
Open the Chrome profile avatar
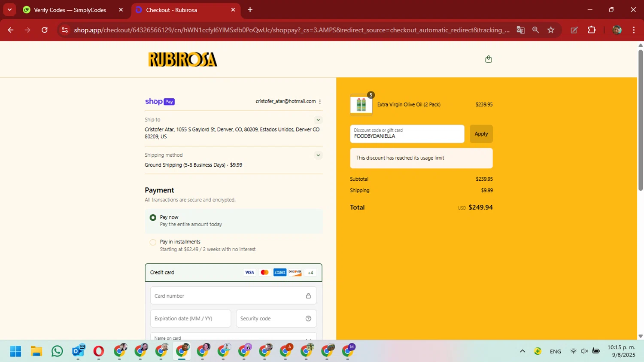(x=617, y=30)
